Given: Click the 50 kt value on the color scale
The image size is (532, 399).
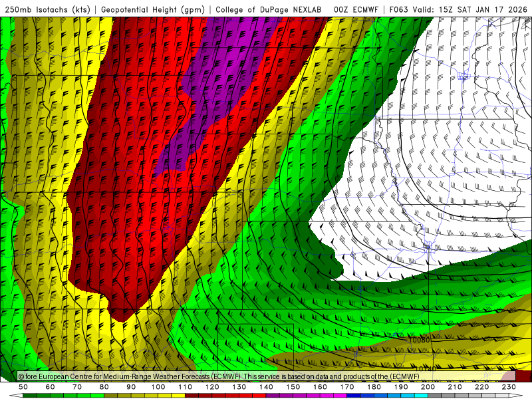Looking at the screenshot, I should pos(23,387).
